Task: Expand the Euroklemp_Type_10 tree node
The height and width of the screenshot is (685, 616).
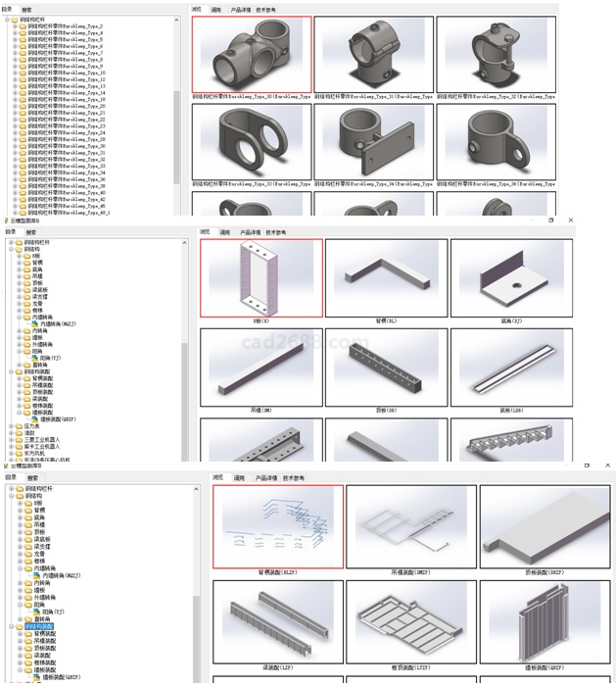Action: pos(15,73)
